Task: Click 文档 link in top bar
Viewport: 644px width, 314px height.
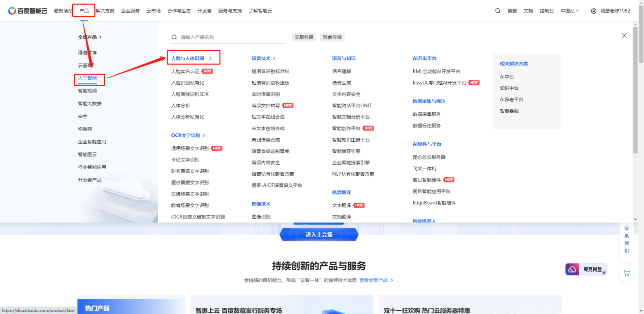Action: (x=528, y=11)
